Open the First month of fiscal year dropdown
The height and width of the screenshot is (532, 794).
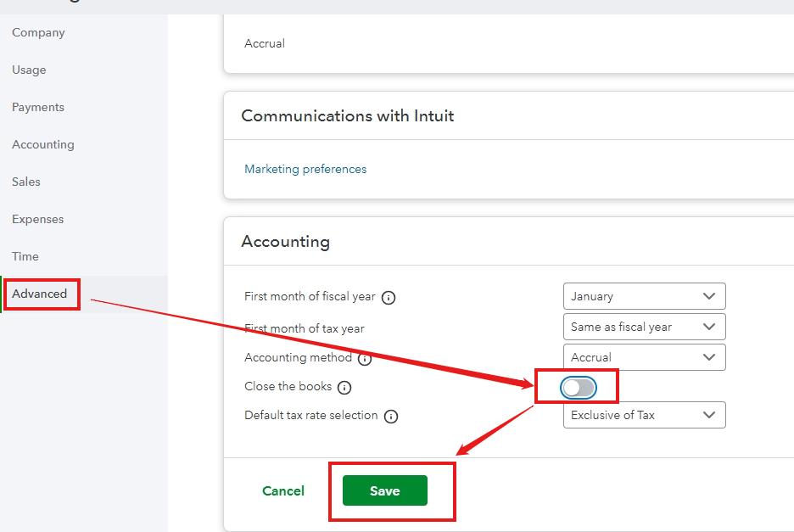tap(644, 296)
